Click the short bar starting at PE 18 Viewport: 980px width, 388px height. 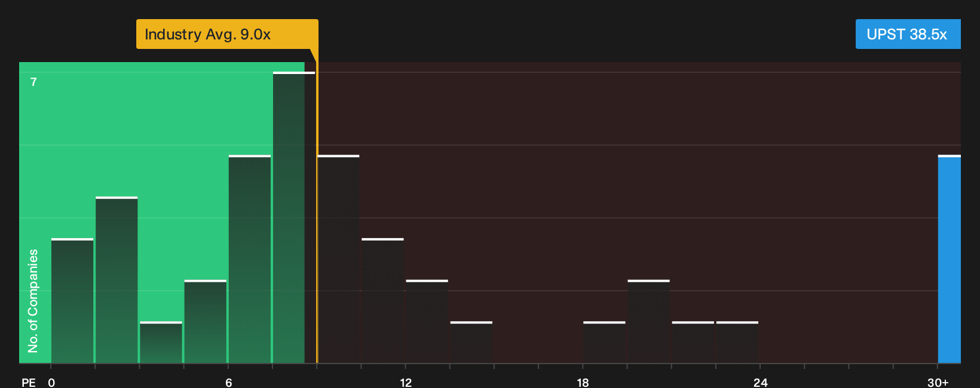(x=604, y=343)
